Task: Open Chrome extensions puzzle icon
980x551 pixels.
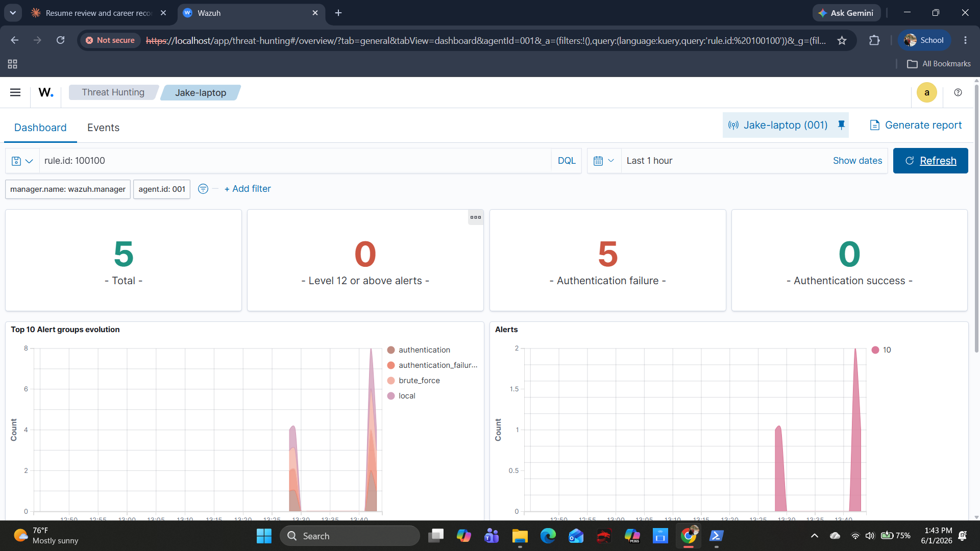Action: (874, 40)
